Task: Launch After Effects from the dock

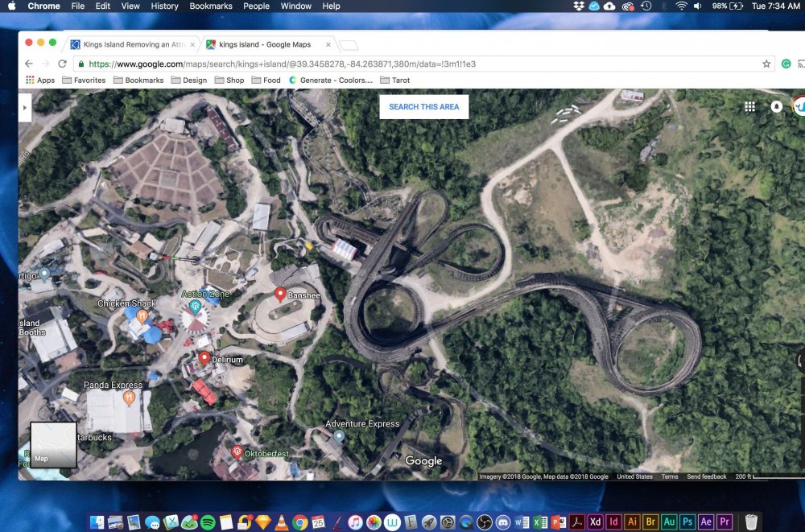Action: pos(707,522)
